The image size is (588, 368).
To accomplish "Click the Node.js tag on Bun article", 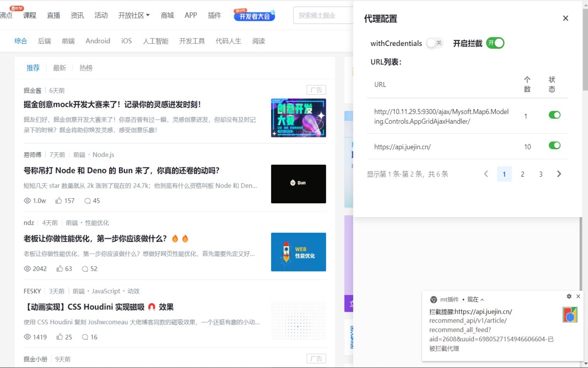I will [103, 155].
